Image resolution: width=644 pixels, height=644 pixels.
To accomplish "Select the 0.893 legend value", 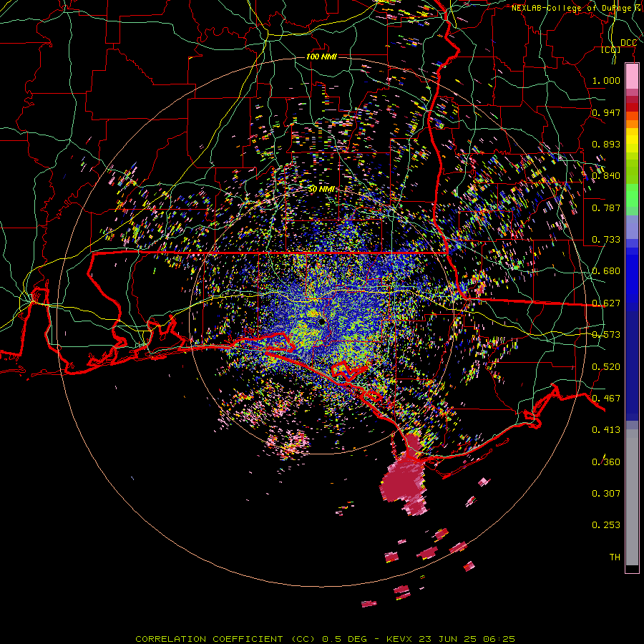I will coord(606,144).
